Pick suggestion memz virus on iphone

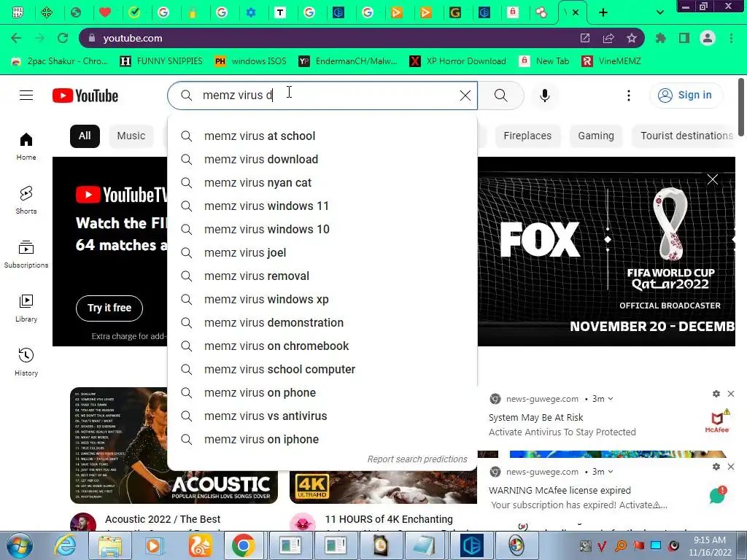click(322, 440)
